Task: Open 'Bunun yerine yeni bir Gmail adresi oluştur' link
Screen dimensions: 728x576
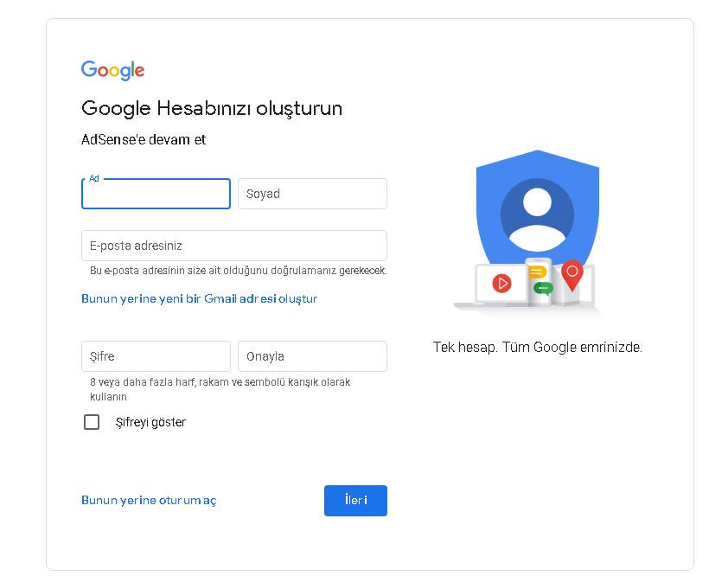Action: pyautogui.click(x=200, y=298)
